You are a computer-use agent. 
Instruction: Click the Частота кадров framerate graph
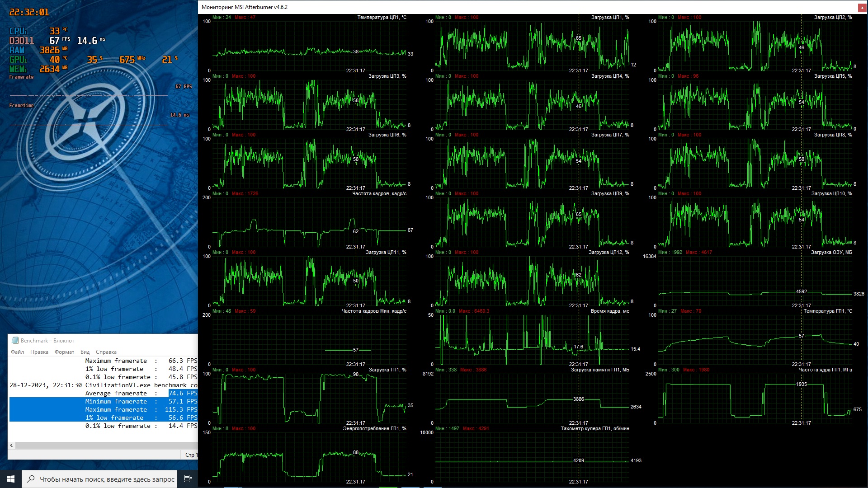(x=310, y=221)
